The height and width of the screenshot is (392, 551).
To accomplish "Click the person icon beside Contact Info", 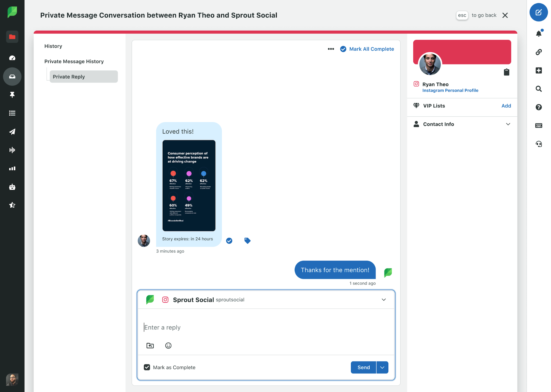I will tap(416, 124).
